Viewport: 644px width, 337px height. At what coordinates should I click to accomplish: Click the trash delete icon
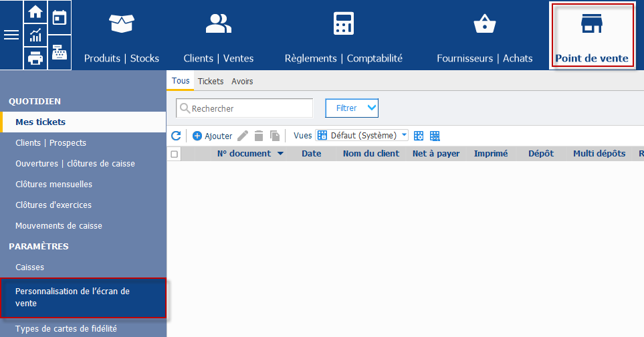click(x=259, y=136)
